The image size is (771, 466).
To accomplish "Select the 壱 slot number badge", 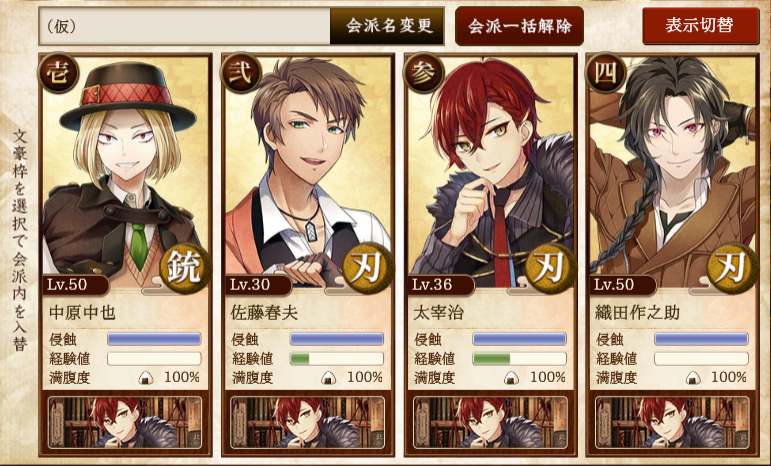I will tap(59, 73).
